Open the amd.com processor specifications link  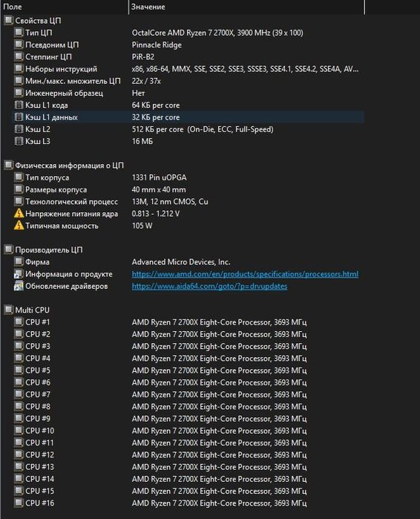pos(245,274)
